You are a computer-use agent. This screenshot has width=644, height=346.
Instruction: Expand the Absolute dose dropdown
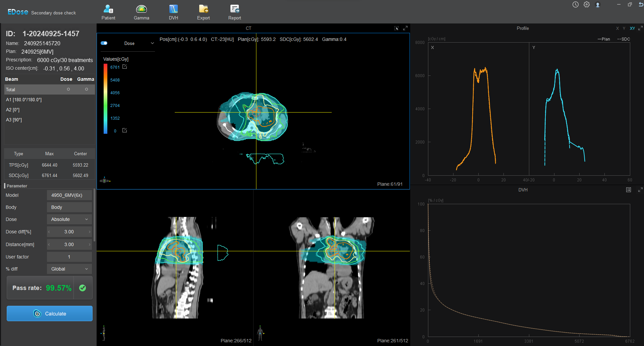69,219
